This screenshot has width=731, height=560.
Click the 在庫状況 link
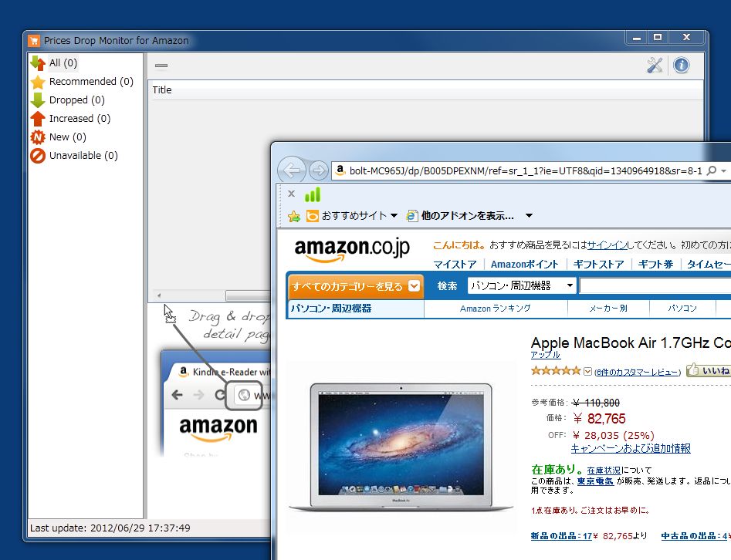[x=604, y=471]
